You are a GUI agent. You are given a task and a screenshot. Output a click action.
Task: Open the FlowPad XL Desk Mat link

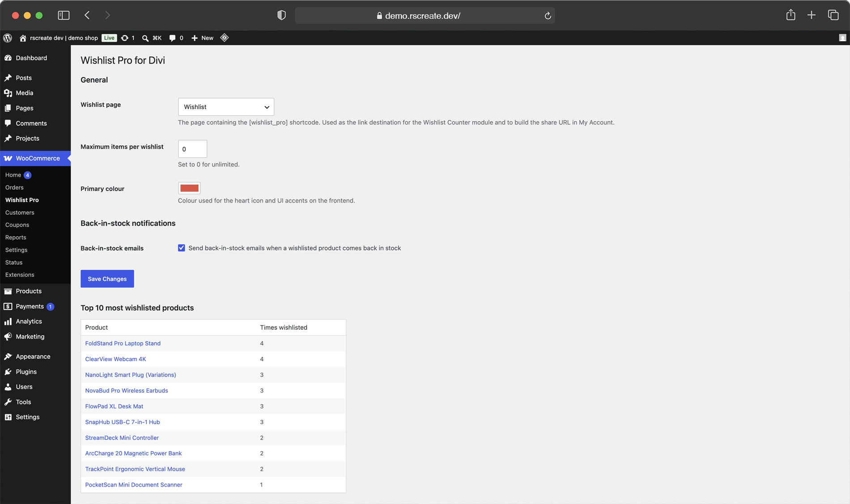coord(114,406)
